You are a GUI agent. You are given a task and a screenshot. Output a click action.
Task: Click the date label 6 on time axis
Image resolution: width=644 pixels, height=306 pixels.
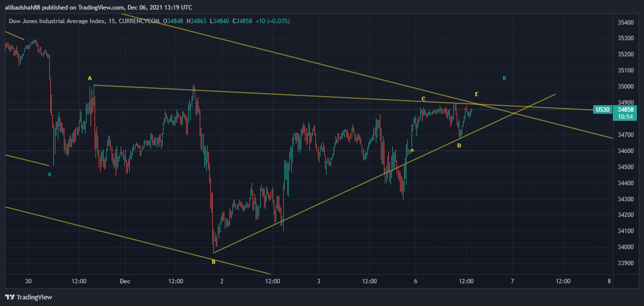point(416,281)
